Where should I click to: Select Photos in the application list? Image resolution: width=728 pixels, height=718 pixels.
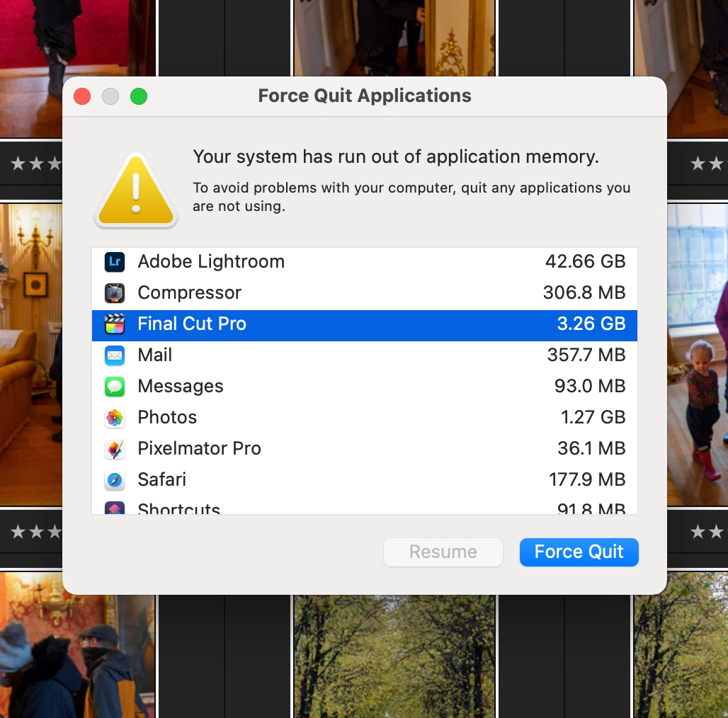[365, 418]
